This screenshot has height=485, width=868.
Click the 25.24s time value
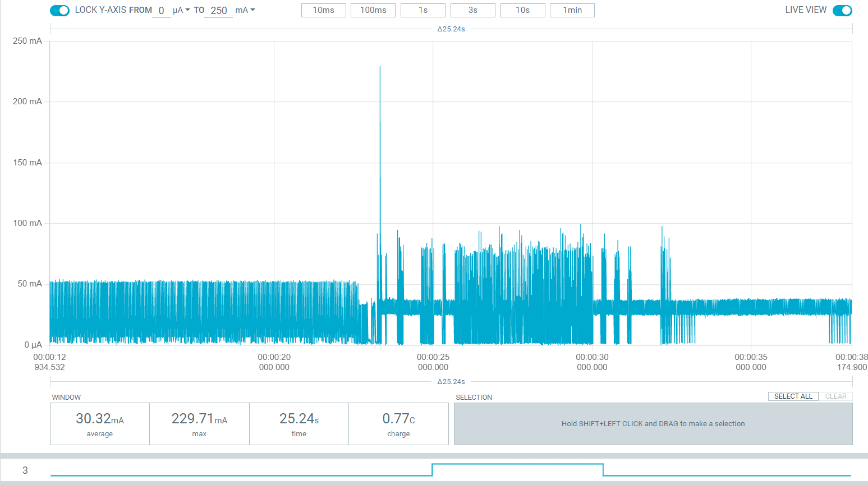299,419
